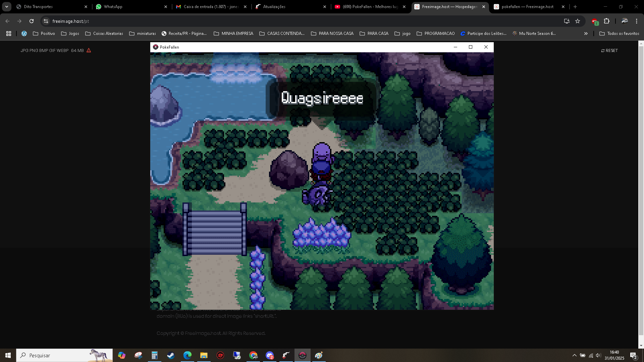The image size is (644, 362).
Task: Close the Atualizações tab
Action: [325, 7]
